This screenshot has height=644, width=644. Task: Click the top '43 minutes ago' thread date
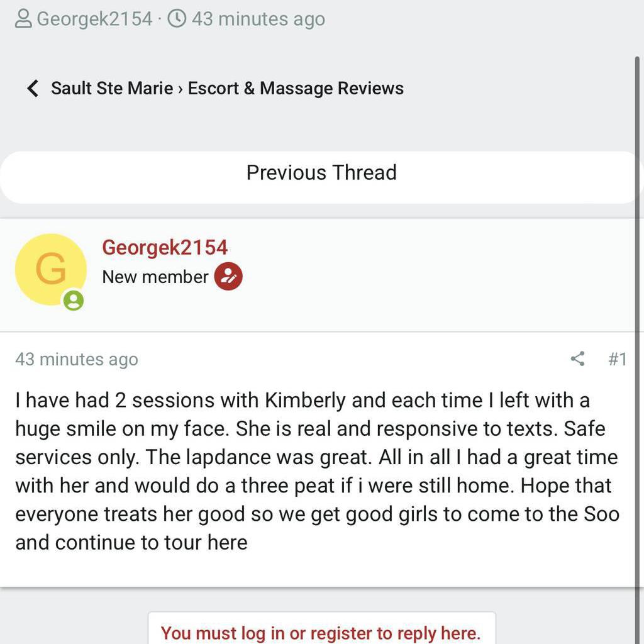258,19
